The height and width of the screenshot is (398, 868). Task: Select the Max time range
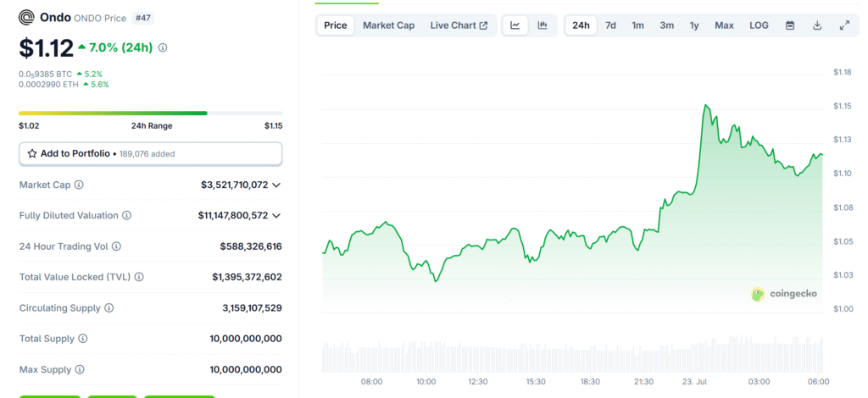(x=724, y=25)
